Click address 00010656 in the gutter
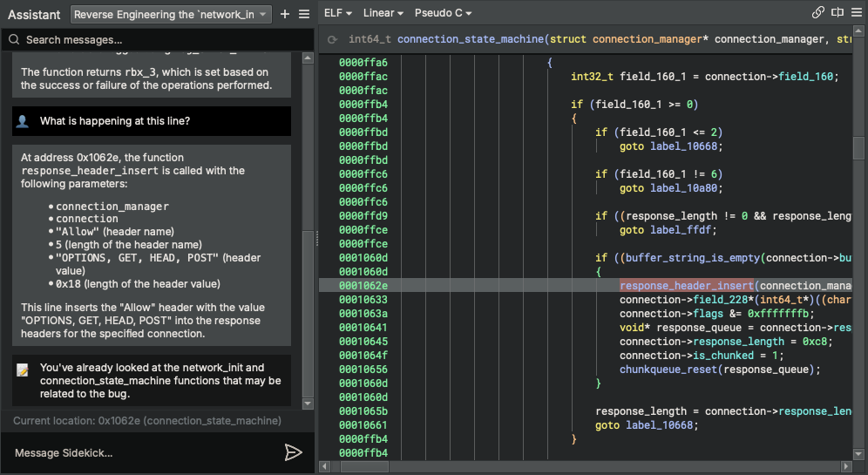Screen dimensions: 868x475 pyautogui.click(x=363, y=370)
